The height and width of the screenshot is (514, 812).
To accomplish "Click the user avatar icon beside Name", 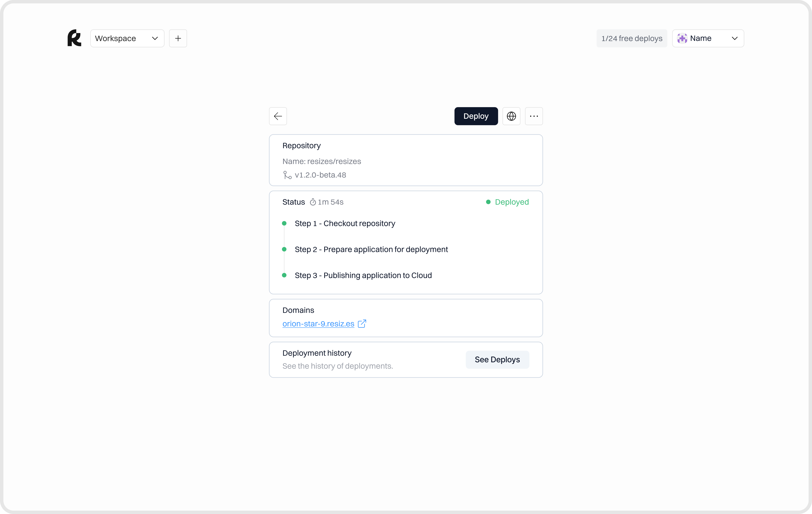I will click(682, 39).
